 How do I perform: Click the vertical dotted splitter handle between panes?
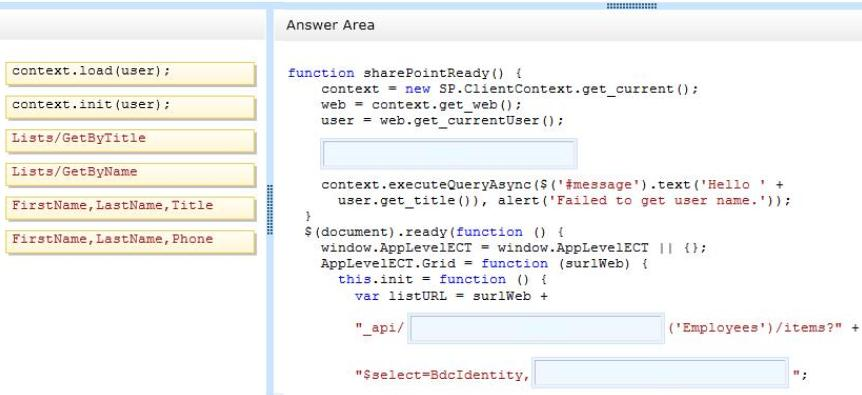coord(270,210)
